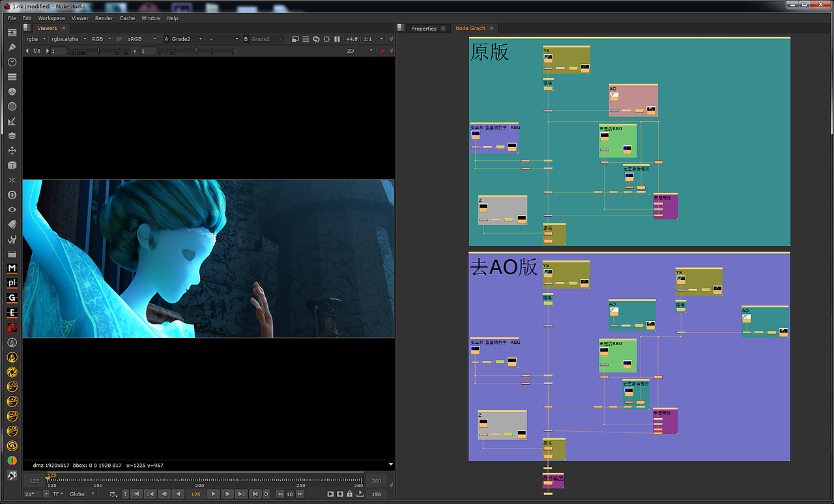Open the Particles nodes icon

pyautogui.click(x=12, y=180)
